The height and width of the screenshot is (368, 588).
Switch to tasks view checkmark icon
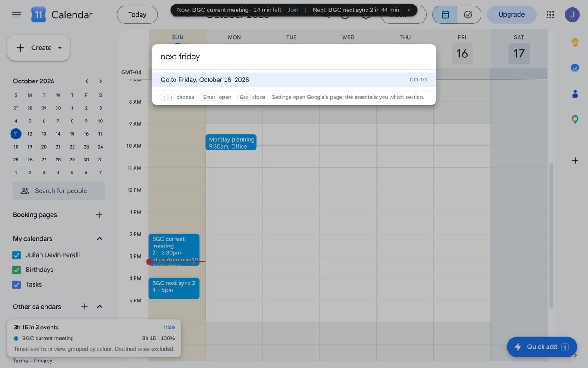tap(469, 15)
